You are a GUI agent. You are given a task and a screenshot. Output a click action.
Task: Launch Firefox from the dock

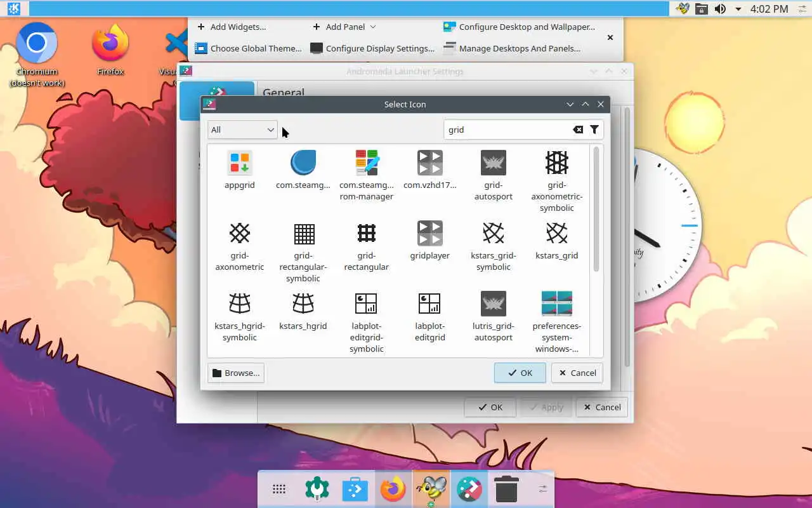click(x=393, y=489)
